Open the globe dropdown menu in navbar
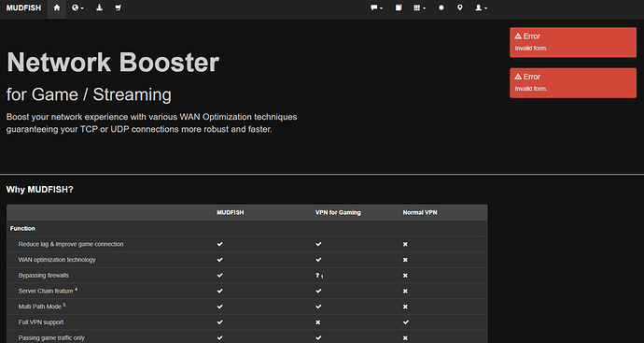This screenshot has height=343, width=644. [77, 7]
